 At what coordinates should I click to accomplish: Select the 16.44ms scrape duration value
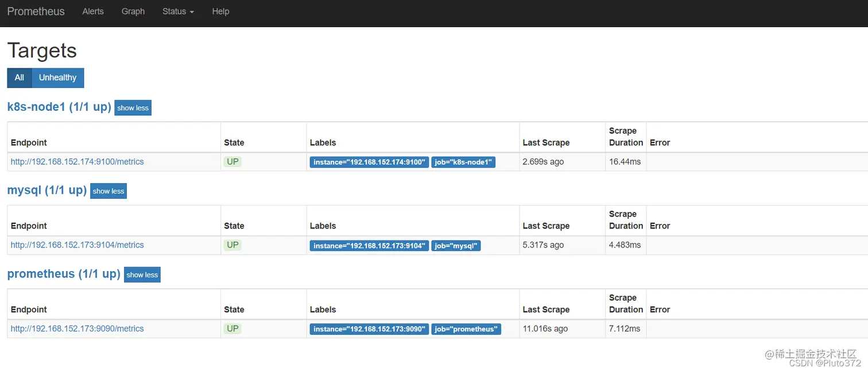(625, 162)
